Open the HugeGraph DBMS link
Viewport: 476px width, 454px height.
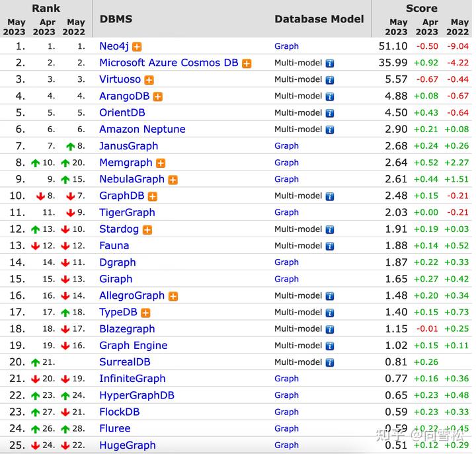(128, 445)
